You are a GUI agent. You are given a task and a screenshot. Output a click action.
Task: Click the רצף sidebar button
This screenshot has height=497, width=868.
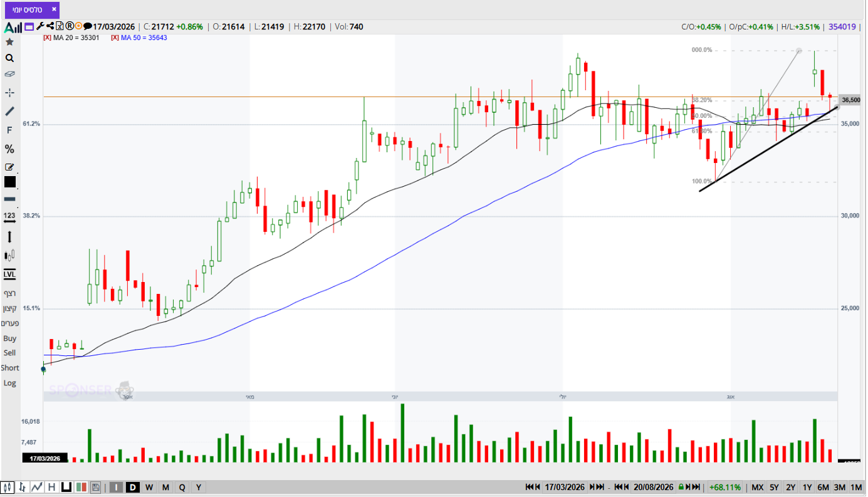9,293
